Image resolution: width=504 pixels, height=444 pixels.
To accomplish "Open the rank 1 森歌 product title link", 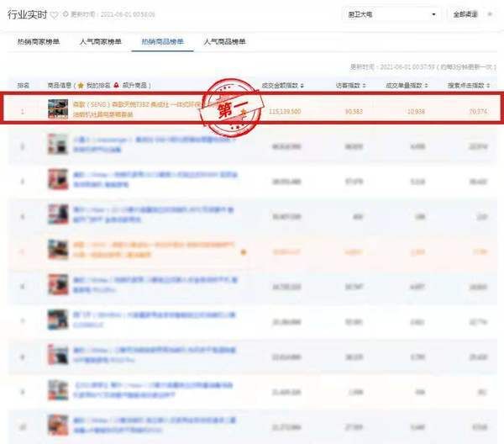I will click(126, 104).
